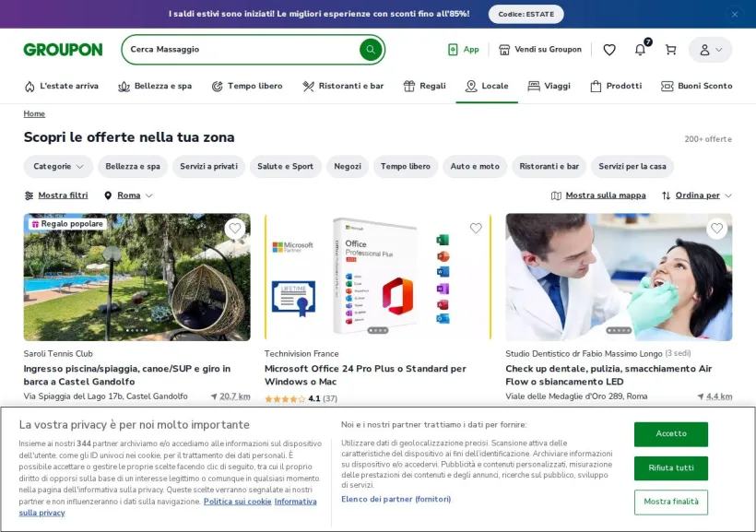This screenshot has width=756, height=532.
Task: Filter by Ristoranti e bar chip
Action: click(549, 166)
